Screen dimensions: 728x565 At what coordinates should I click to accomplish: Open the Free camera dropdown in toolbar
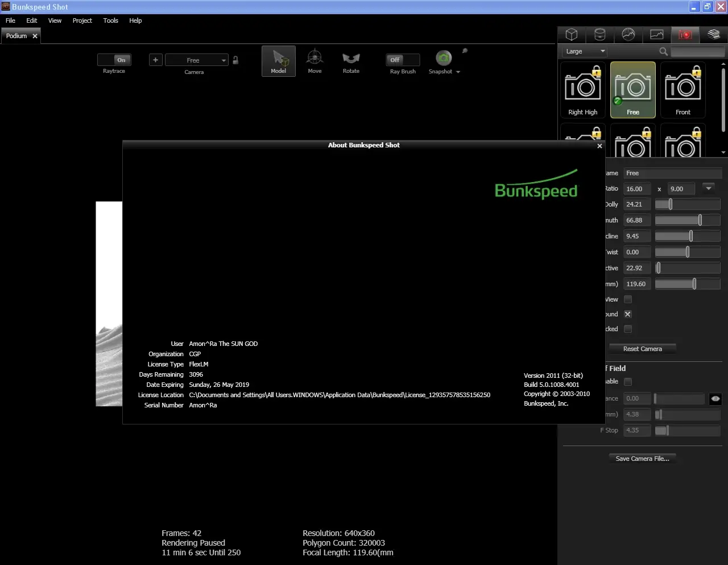[x=197, y=60]
